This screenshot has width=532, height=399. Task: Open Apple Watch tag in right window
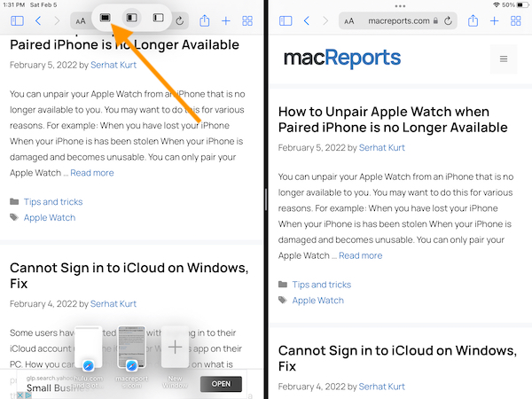318,301
